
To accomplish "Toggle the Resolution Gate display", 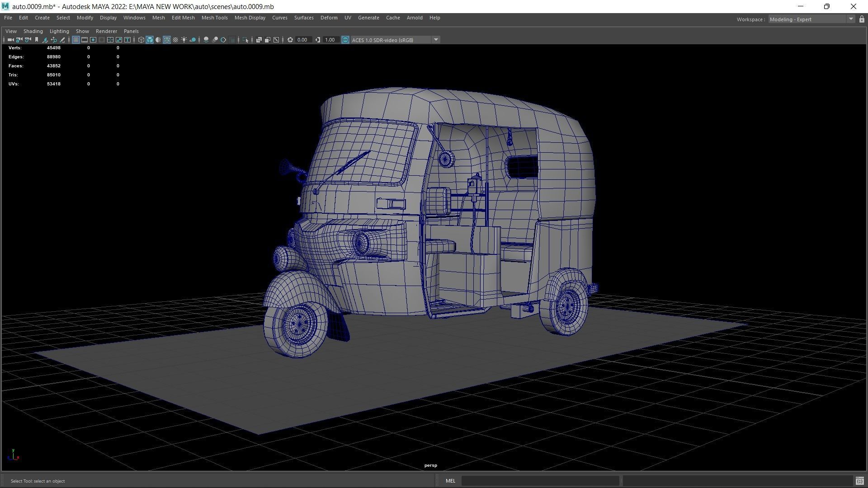I will (93, 40).
